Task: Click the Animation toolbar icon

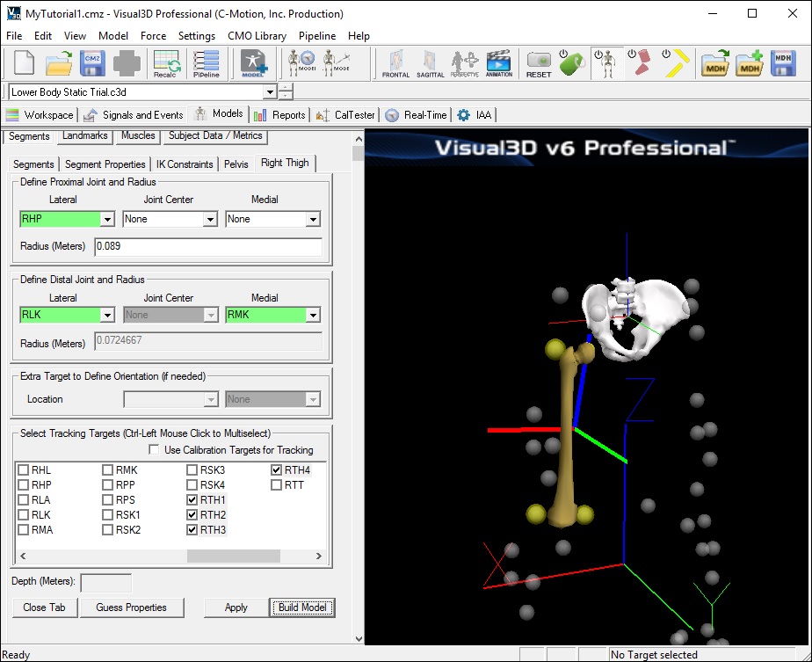Action: [499, 64]
